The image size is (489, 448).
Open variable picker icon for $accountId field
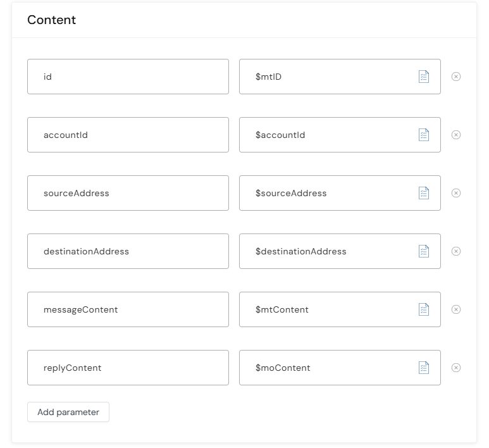(423, 135)
